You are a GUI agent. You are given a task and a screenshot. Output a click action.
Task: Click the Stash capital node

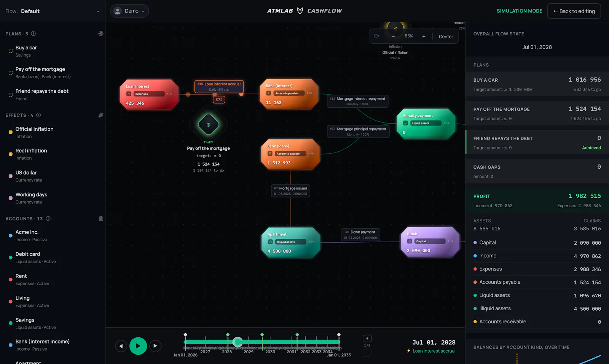(x=430, y=242)
